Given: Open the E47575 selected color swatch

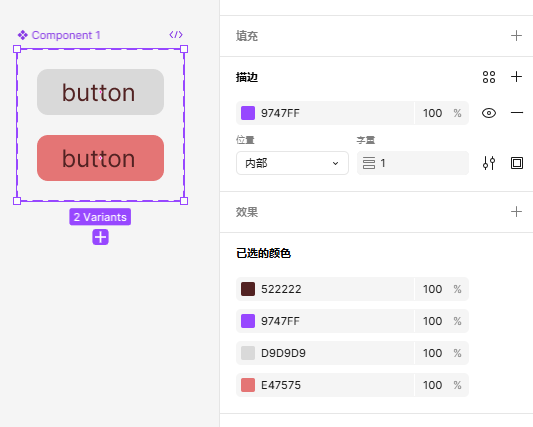Looking at the screenshot, I should click(248, 385).
